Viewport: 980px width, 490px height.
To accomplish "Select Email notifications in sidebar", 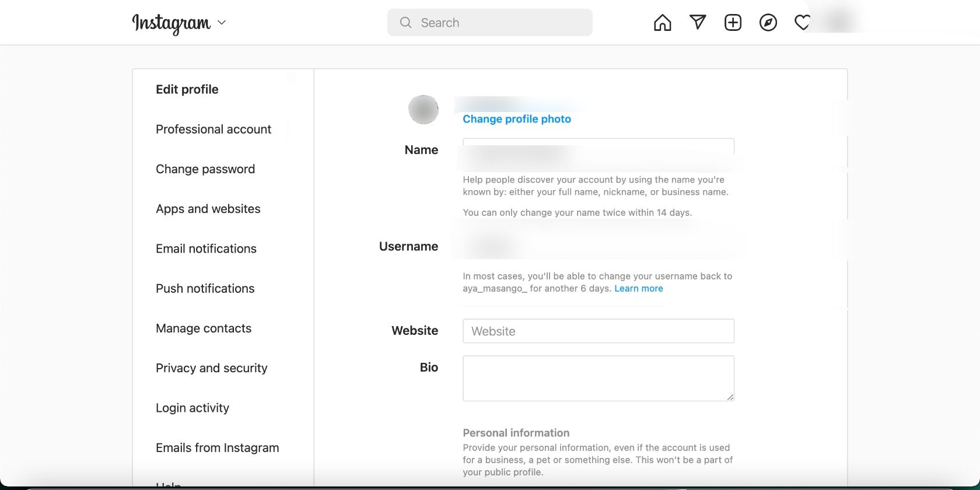I will [x=206, y=249].
